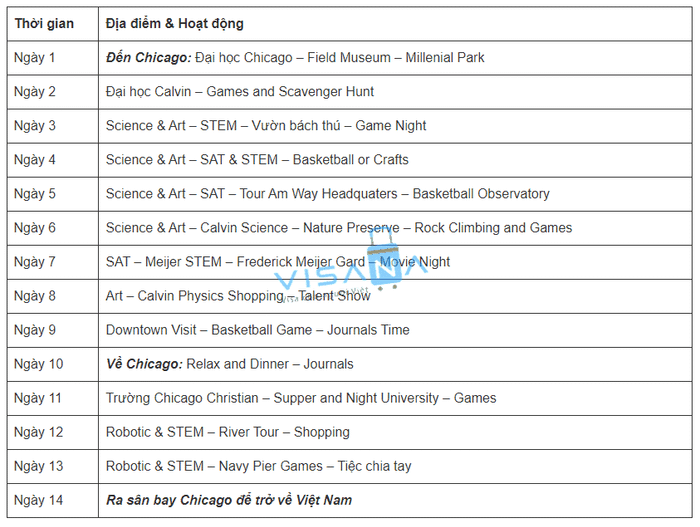Click the 'Ngày 14' row label
The height and width of the screenshot is (527, 700).
[38, 500]
